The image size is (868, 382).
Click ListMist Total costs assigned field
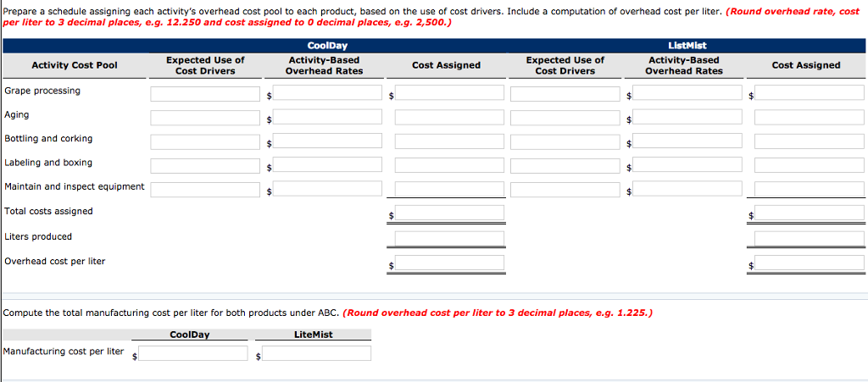[810, 213]
